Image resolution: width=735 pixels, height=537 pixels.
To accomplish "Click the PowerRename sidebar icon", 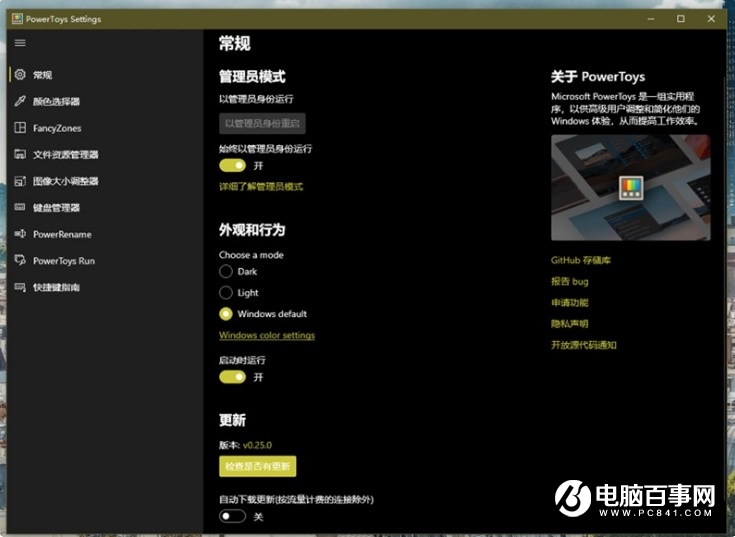I will pyautogui.click(x=20, y=234).
